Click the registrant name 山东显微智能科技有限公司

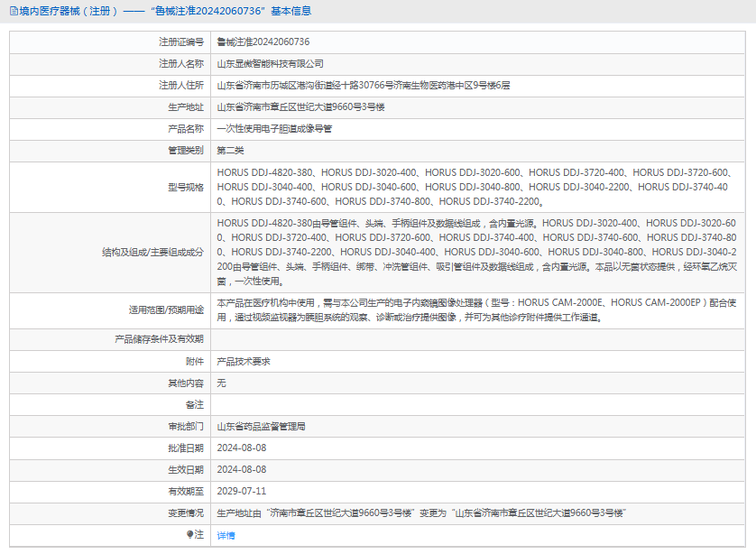(x=270, y=64)
